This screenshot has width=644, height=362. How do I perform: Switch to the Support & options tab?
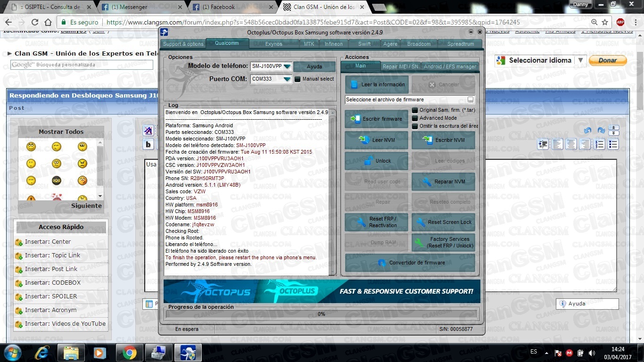click(x=183, y=44)
